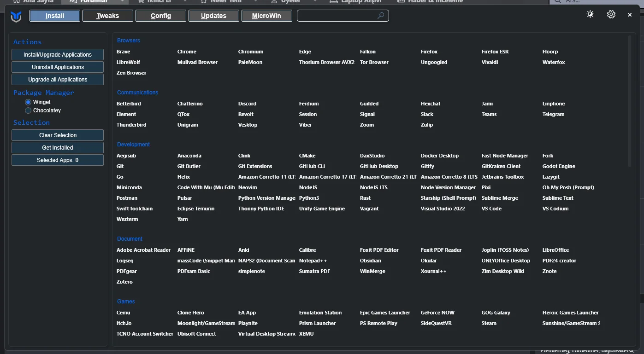Select Epic Games Launcher under Games
This screenshot has height=354, width=644.
385,313
